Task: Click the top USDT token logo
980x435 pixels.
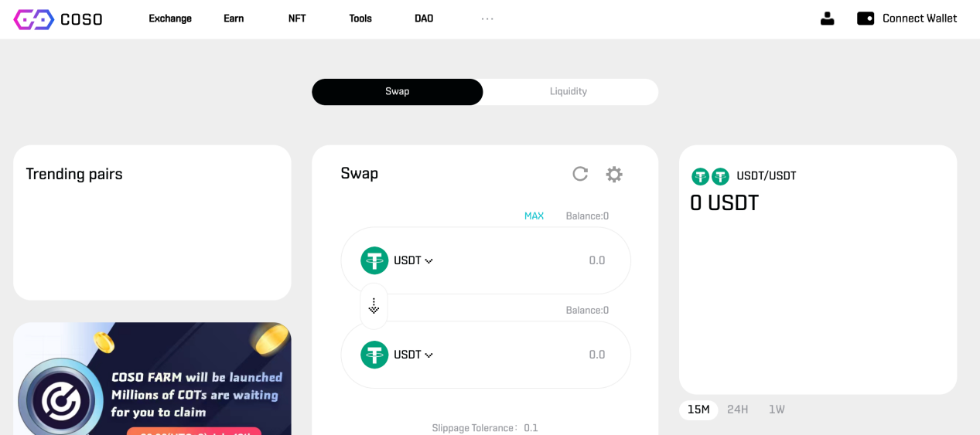Action: tap(374, 260)
